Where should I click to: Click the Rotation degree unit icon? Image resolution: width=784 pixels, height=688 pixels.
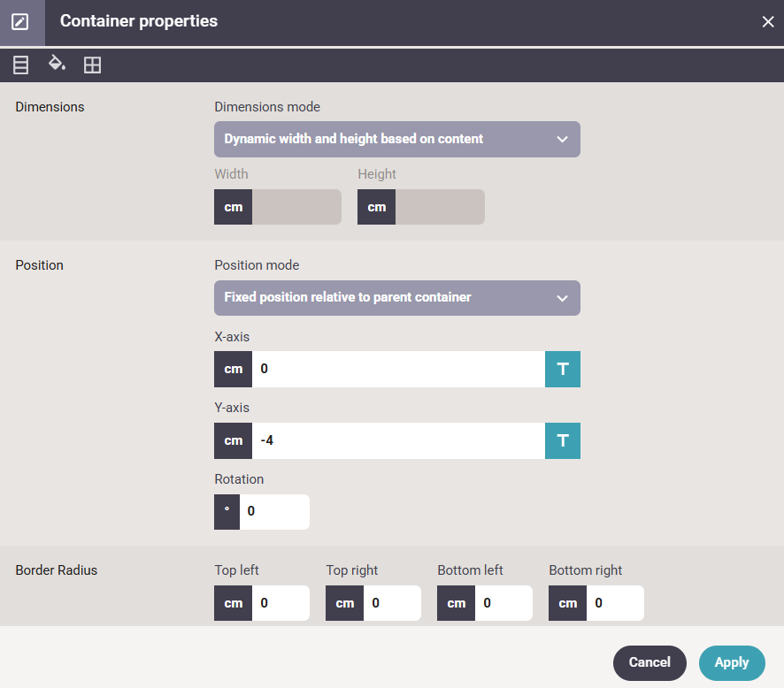coord(227,512)
